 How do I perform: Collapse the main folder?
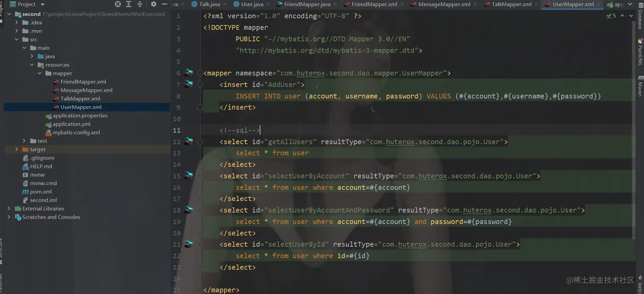click(24, 48)
